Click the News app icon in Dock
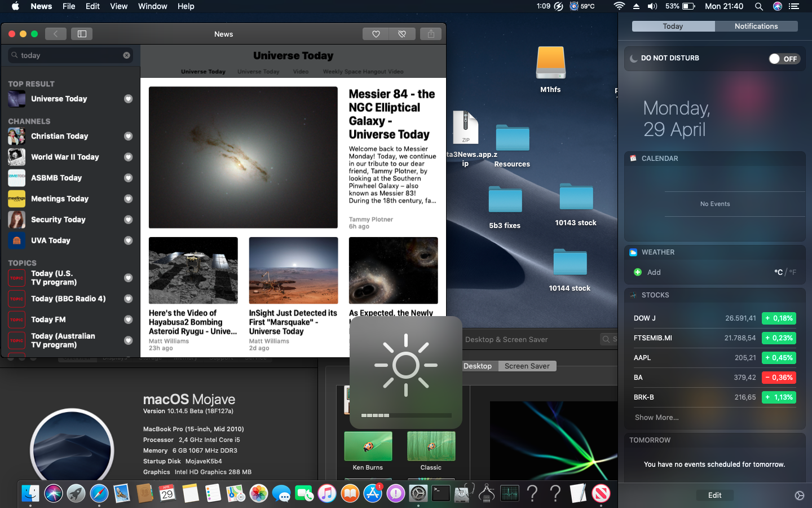The height and width of the screenshot is (508, 812). (601, 493)
